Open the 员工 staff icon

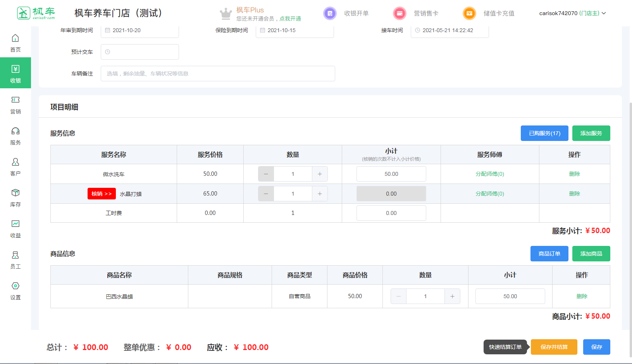[15, 255]
